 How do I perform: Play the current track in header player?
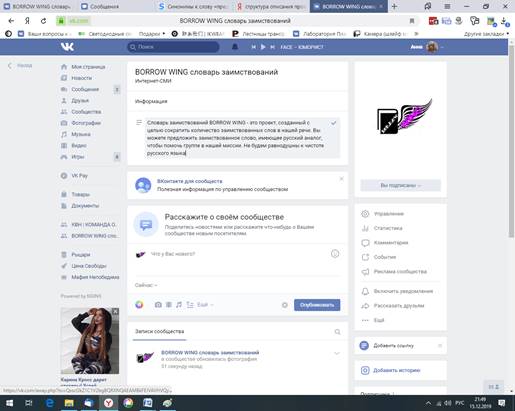[263, 47]
